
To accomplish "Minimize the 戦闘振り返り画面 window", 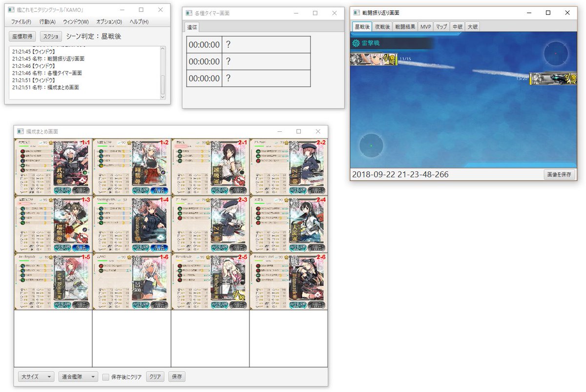I will point(529,13).
